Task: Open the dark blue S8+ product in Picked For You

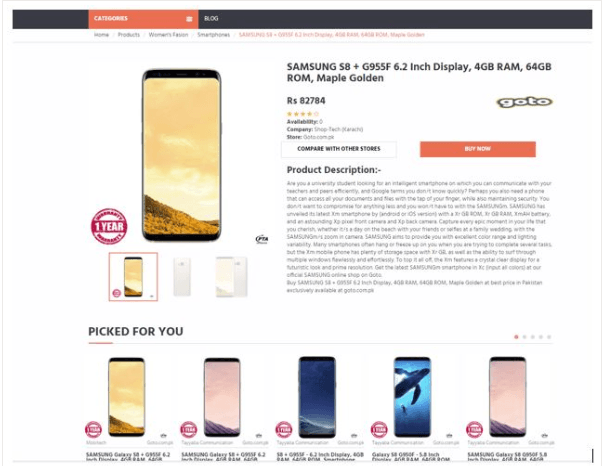Action: pyautogui.click(x=317, y=397)
